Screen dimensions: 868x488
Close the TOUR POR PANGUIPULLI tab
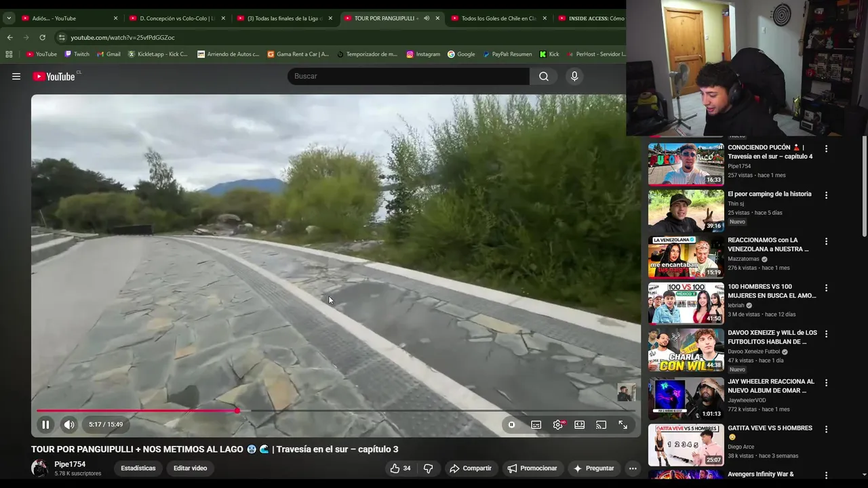437,18
